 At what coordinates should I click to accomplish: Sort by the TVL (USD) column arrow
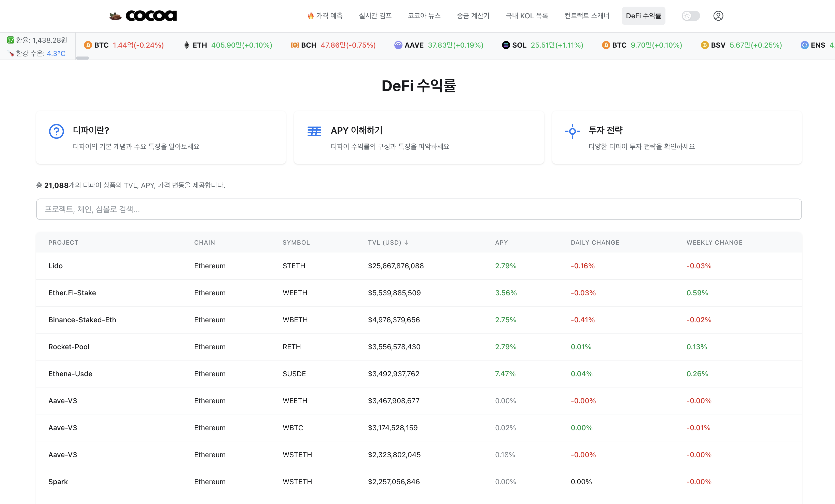(406, 243)
